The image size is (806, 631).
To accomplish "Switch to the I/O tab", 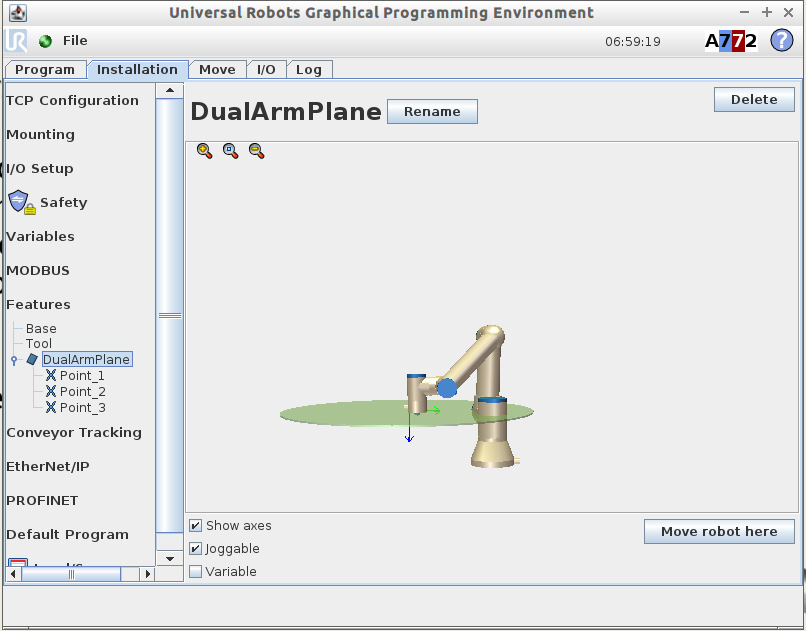I will (266, 69).
